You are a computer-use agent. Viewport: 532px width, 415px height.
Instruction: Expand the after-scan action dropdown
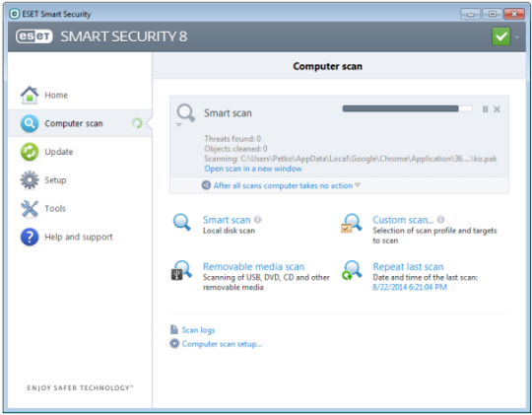click(x=358, y=185)
